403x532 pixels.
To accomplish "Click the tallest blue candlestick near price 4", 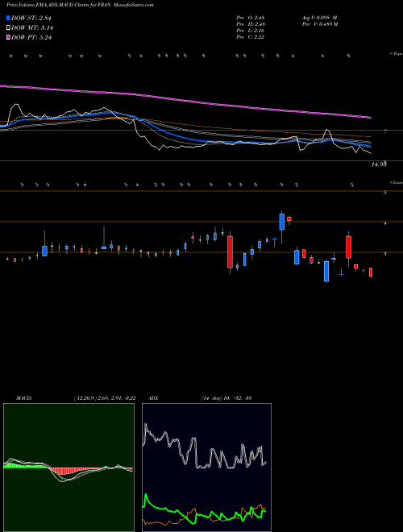I will point(282,222).
